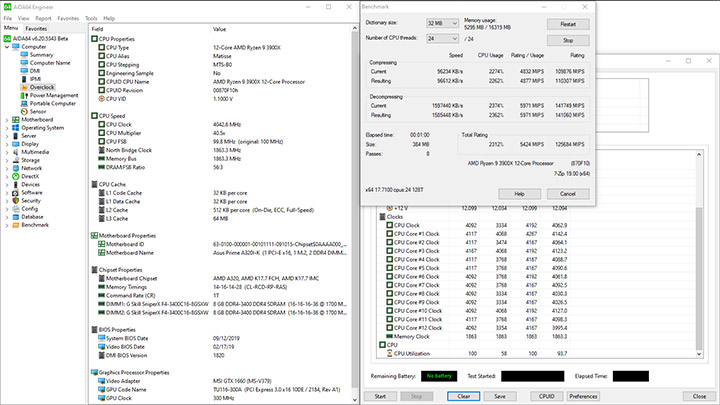Open the Software category
The width and height of the screenshot is (720, 405).
(32, 192)
